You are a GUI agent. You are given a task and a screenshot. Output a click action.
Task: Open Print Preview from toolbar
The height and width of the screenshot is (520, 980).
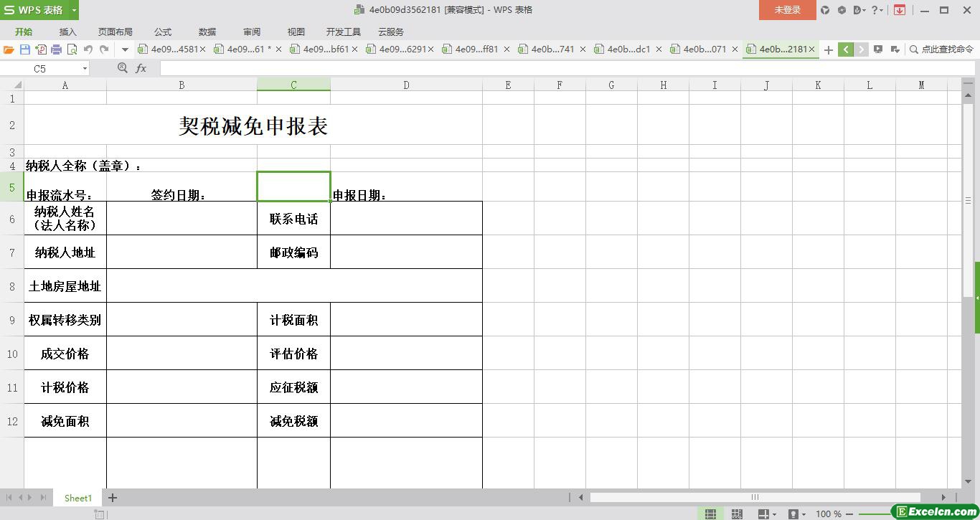tap(72, 49)
